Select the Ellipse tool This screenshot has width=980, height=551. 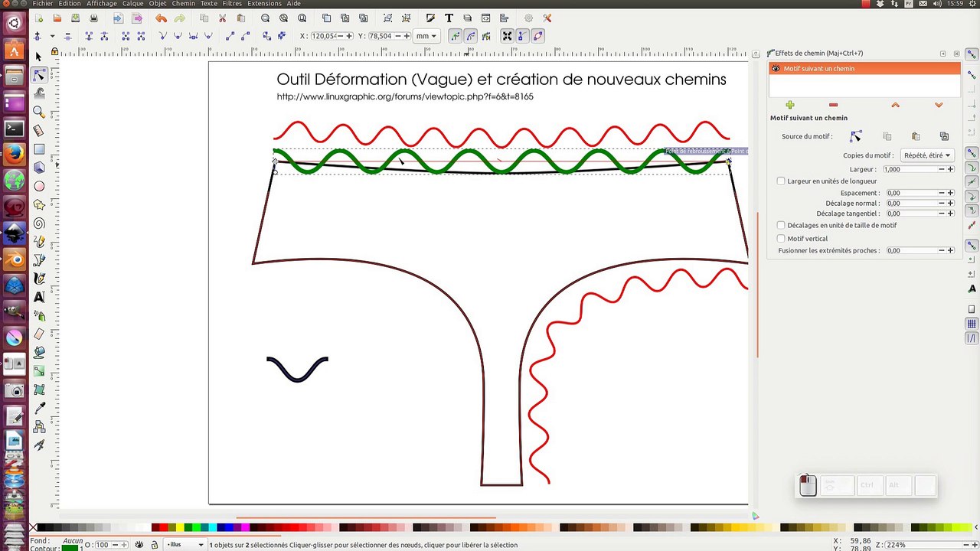click(x=39, y=186)
